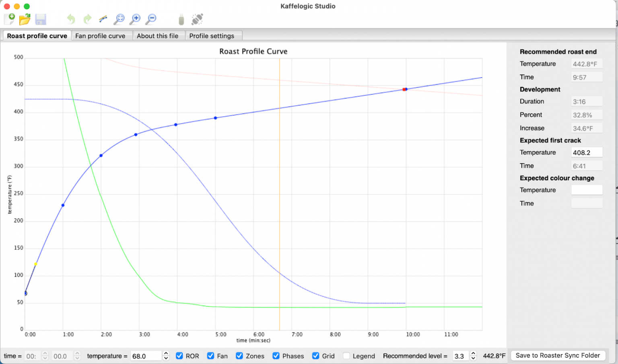618x364 pixels.
Task: Select the curve editing tool
Action: pos(103,19)
